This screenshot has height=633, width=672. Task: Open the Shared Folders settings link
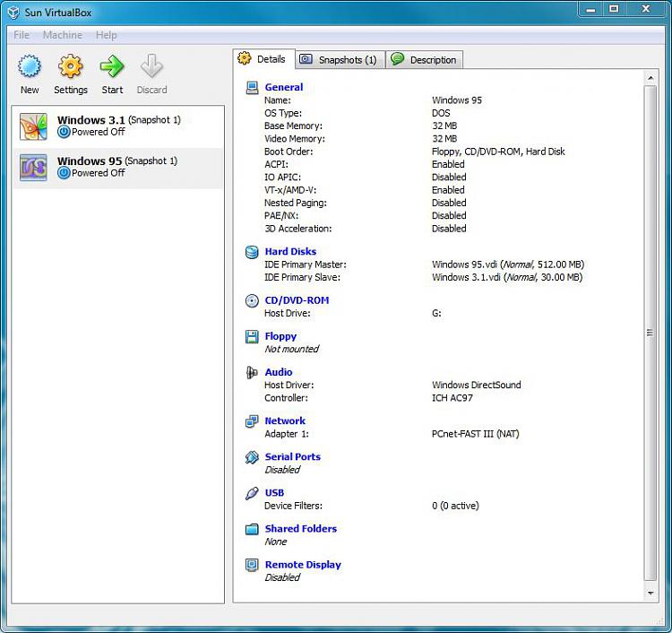301,529
